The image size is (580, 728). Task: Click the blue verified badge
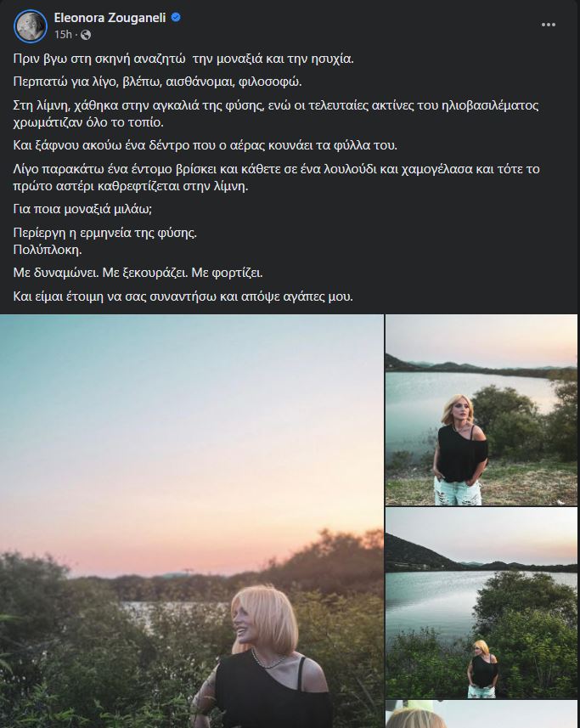(176, 18)
